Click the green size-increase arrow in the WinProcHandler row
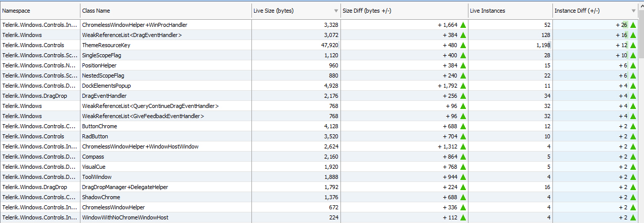 click(463, 25)
